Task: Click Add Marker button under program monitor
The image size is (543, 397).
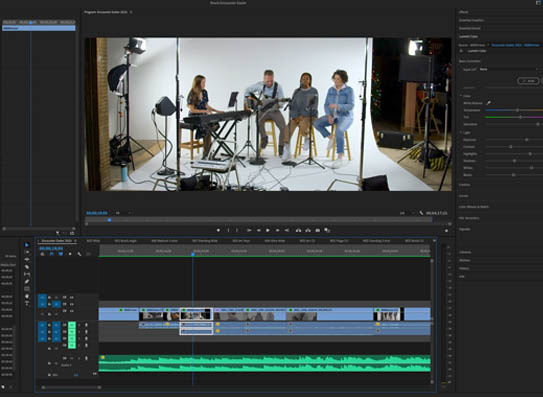Action: click(218, 230)
